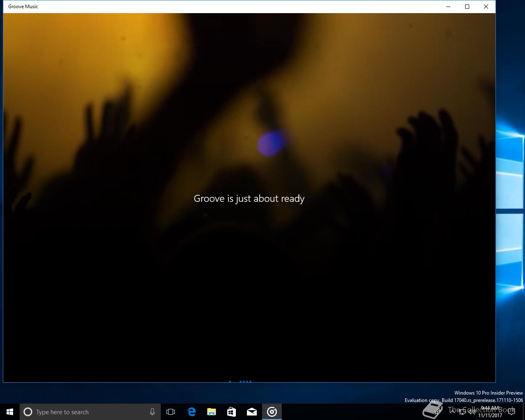The height and width of the screenshot is (420, 525).
Task: Show hidden system tray icons
Action: click(x=453, y=412)
